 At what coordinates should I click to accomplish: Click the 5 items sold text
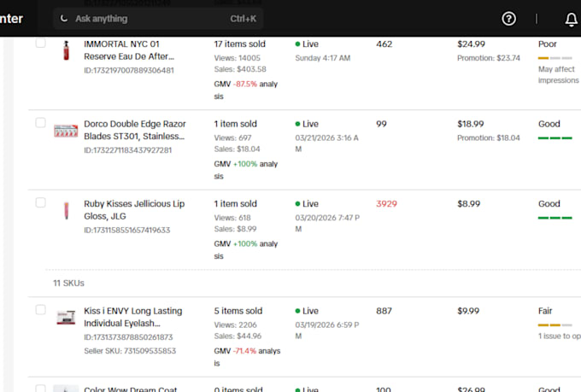click(x=238, y=311)
